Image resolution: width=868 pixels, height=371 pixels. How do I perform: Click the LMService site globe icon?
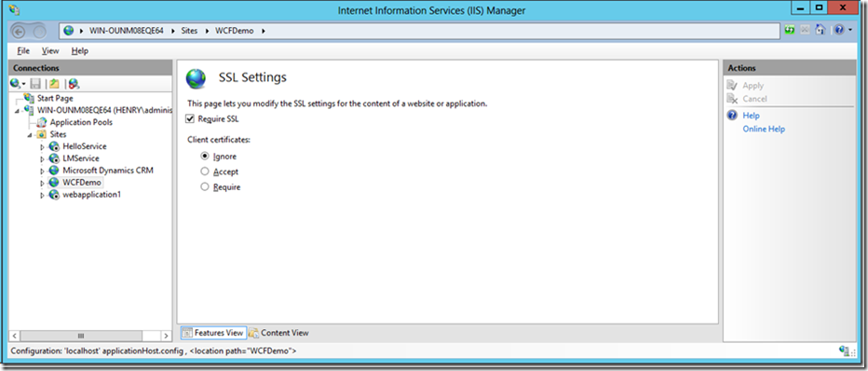point(54,158)
